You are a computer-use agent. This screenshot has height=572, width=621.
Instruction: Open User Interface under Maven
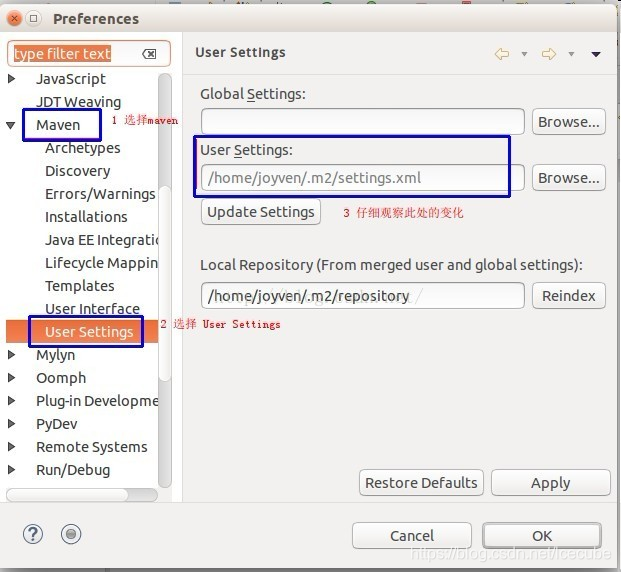[92, 309]
